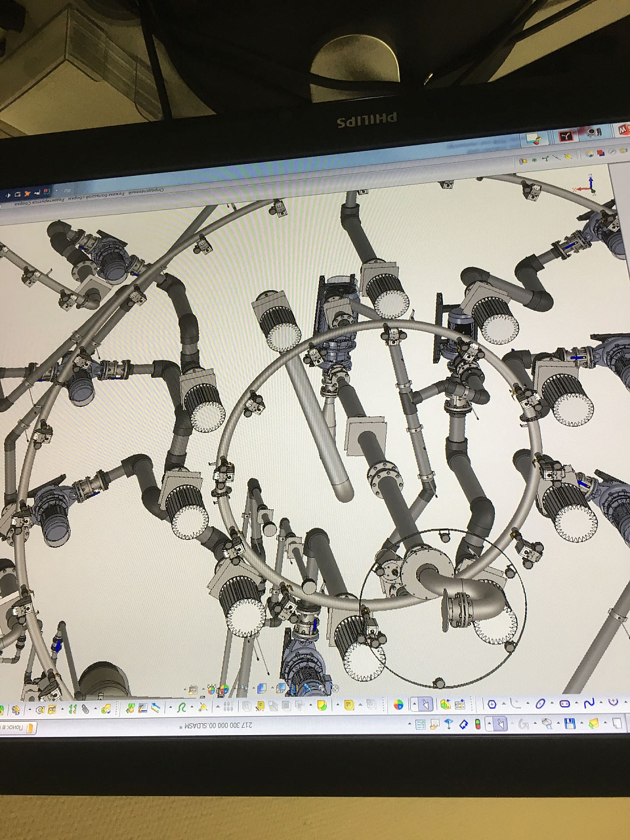Click the red SolidWorks taskbar icon
The height and width of the screenshot is (840, 630).
623,129
